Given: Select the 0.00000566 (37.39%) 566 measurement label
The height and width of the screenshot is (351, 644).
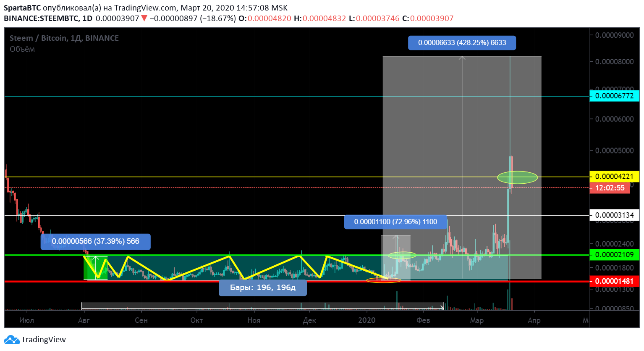Looking at the screenshot, I should [x=96, y=242].
